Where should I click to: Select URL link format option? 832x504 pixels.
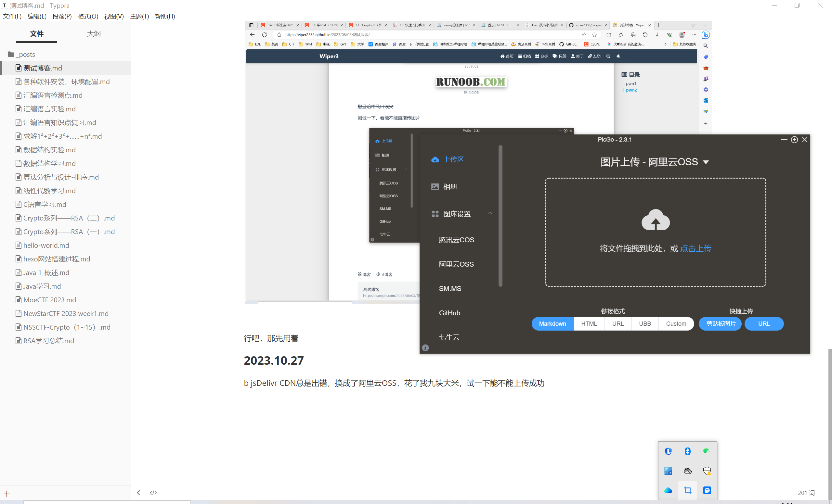618,323
